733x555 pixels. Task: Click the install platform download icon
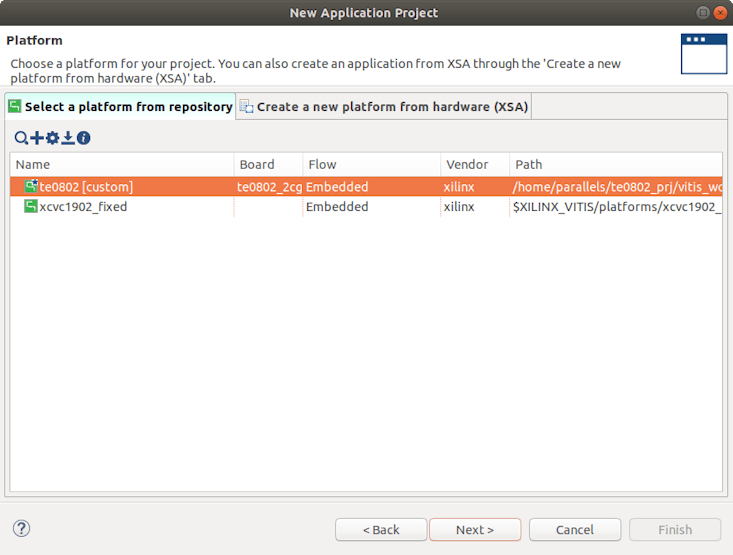(68, 138)
